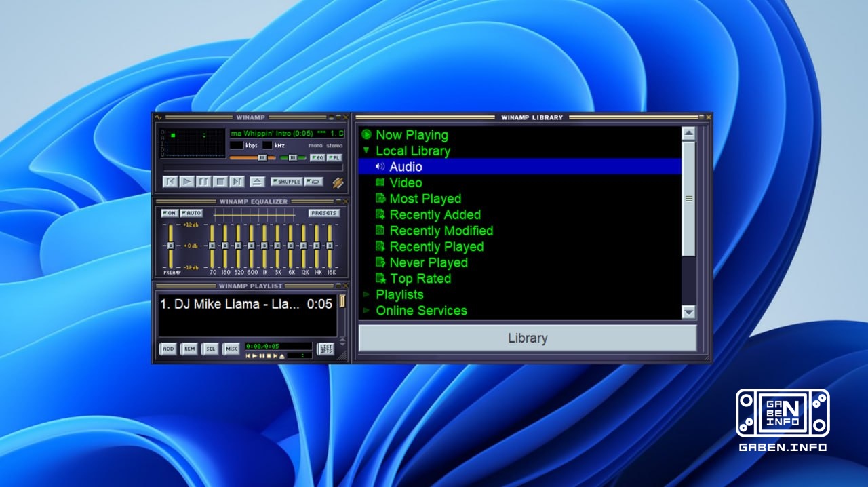868x487 pixels.
Task: Open the Winamp main menu icon in title bar
Action: (x=159, y=117)
